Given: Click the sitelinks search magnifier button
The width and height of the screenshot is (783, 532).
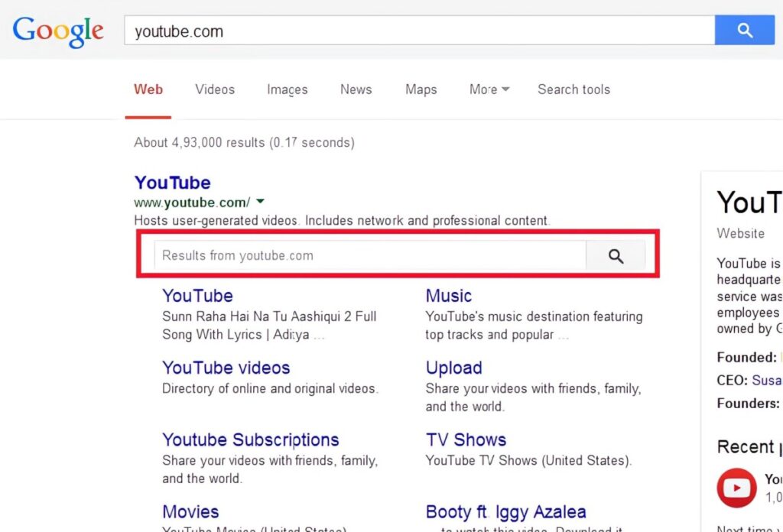Looking at the screenshot, I should 616,255.
